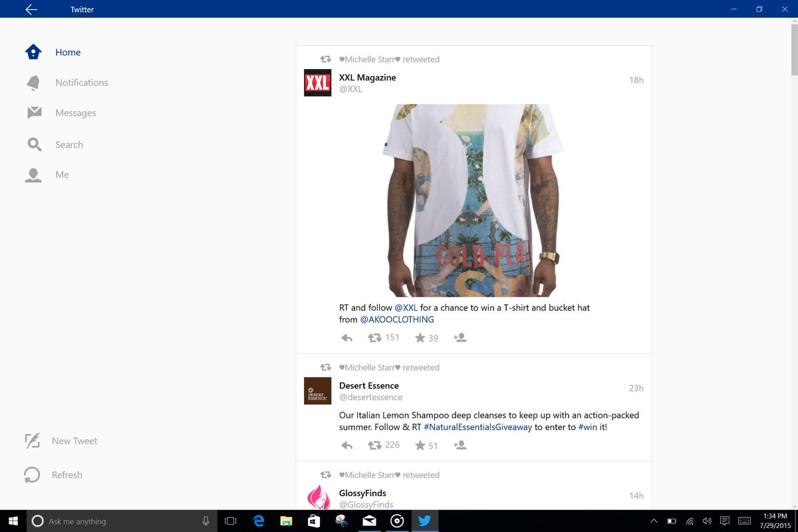This screenshot has height=532, width=798.
Task: Select the Home navigation item
Action: pos(67,52)
